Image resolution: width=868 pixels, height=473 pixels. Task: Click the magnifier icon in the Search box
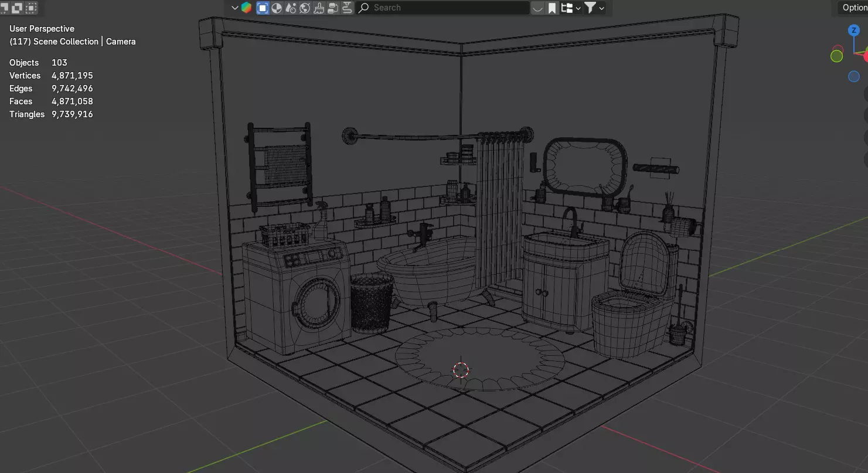point(364,8)
